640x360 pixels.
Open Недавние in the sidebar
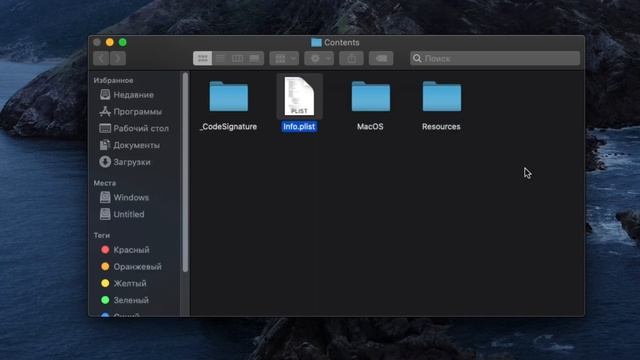[135, 95]
